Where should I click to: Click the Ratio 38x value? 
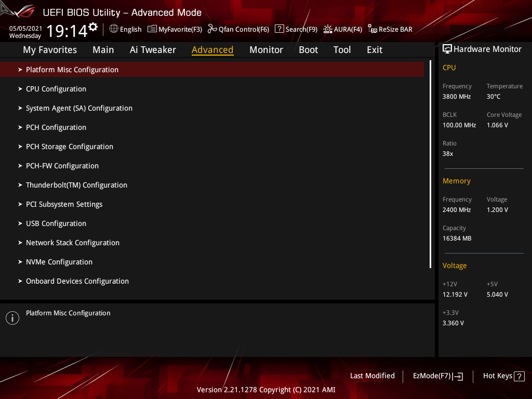(447, 154)
